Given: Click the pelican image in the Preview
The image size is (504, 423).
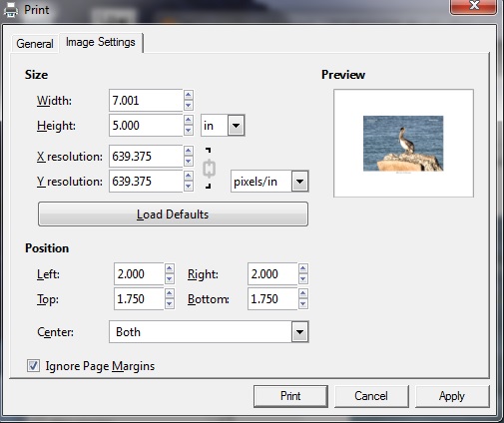Looking at the screenshot, I should tap(403, 144).
